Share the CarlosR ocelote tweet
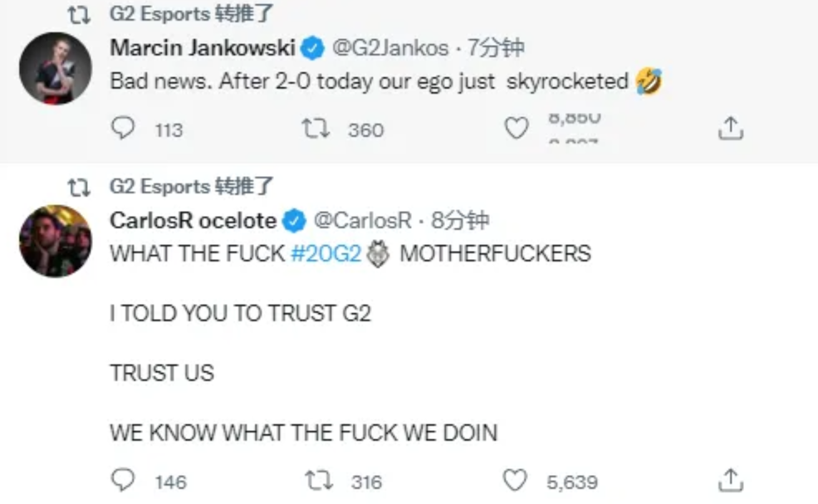The image size is (818, 504). [x=730, y=480]
